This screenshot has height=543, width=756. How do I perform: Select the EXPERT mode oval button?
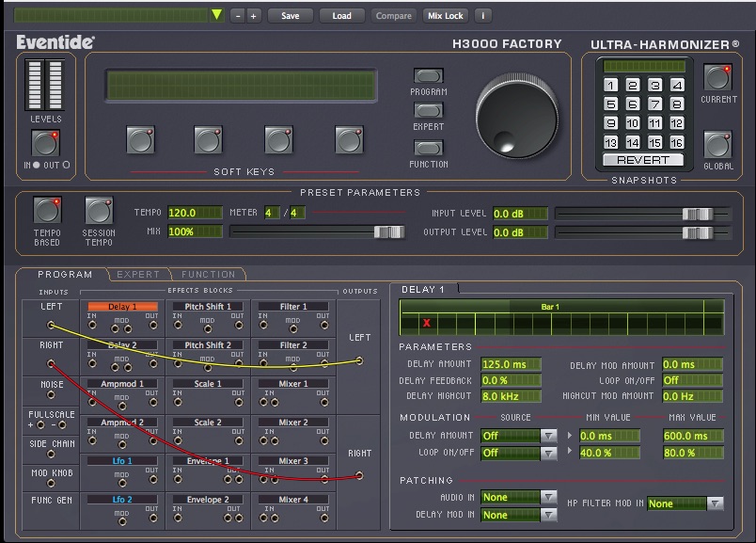[428, 110]
